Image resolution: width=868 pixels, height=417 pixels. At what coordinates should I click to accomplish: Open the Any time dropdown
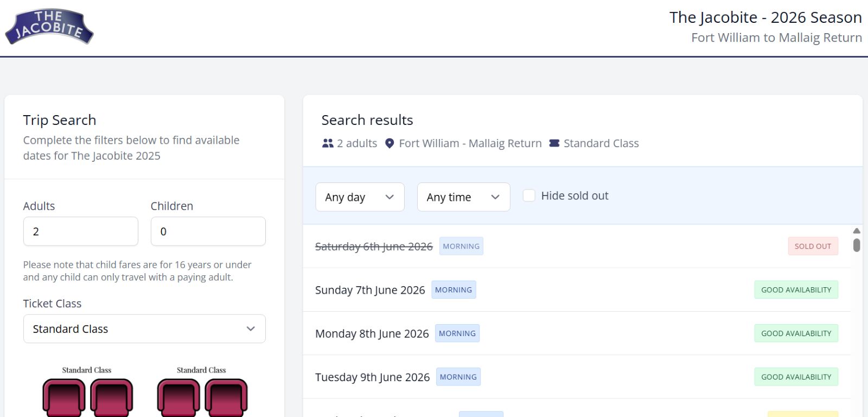click(463, 197)
